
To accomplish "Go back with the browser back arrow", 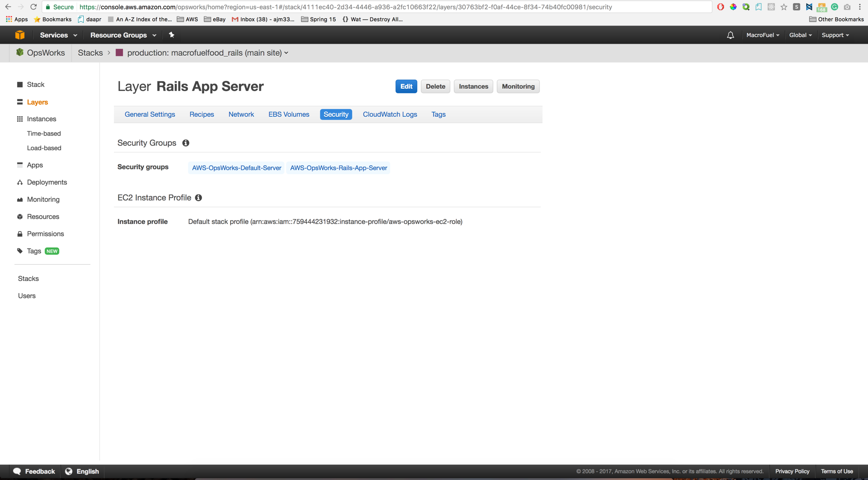I will 8,7.
